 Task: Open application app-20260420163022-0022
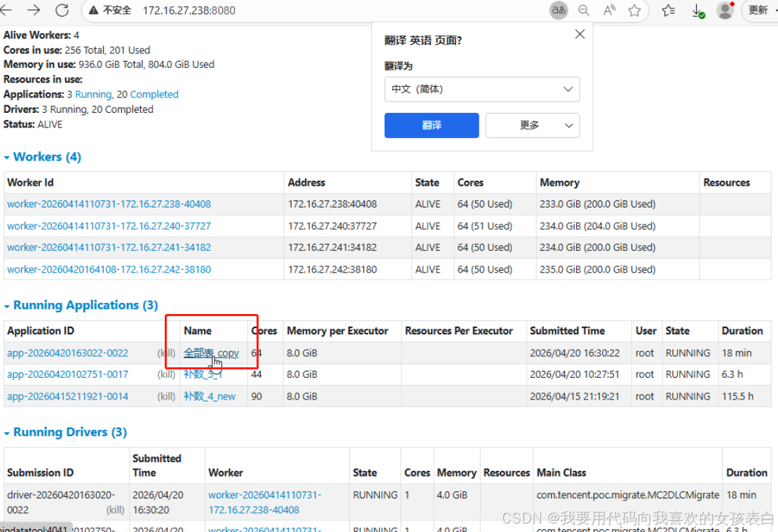[67, 353]
